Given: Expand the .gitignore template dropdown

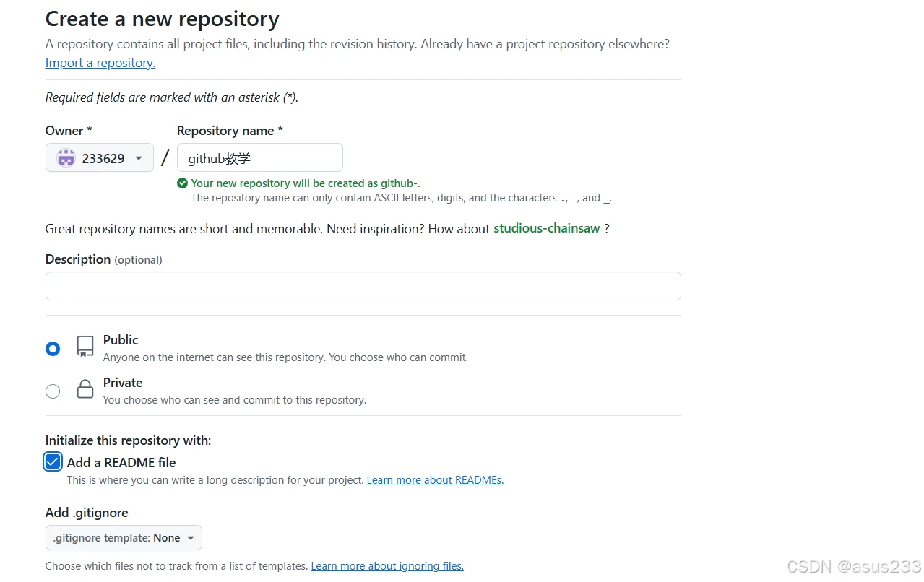Looking at the screenshot, I should [124, 538].
